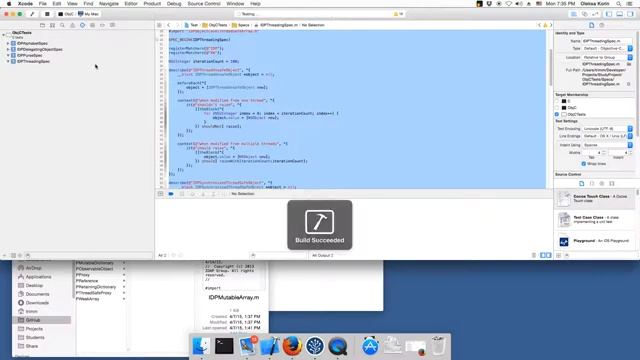Open the Window menu
640x360 pixels.
[x=235, y=4]
